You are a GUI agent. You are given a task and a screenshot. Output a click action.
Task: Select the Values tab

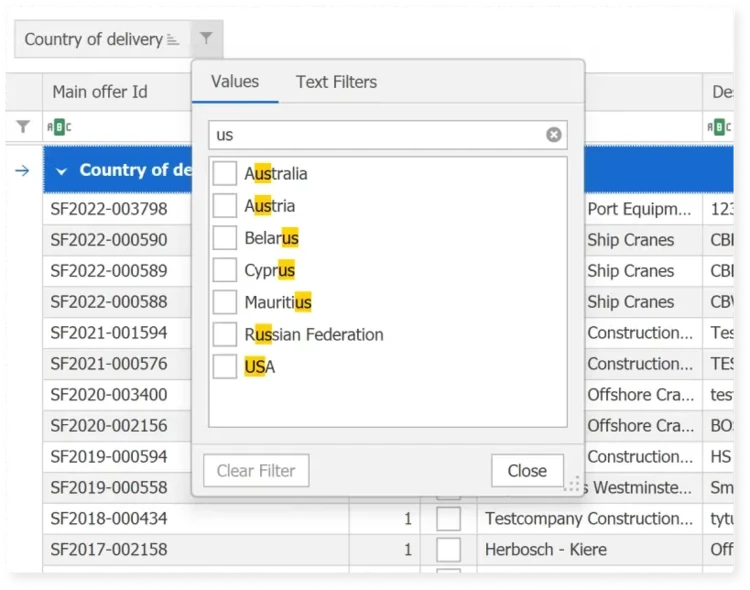235,82
